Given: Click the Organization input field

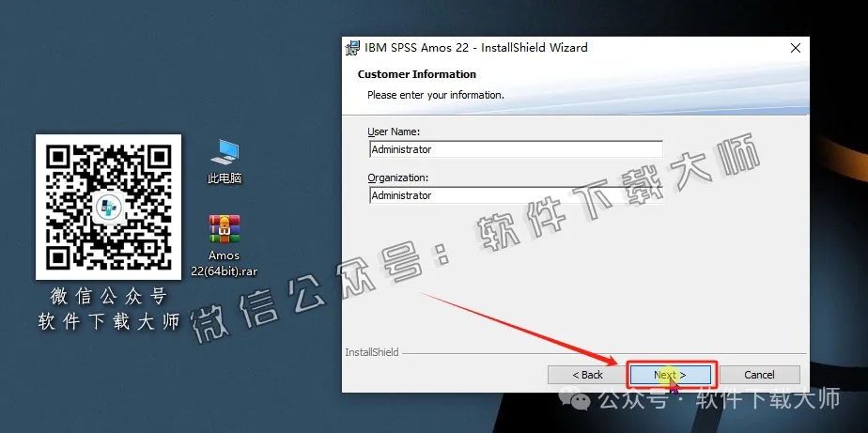Looking at the screenshot, I should [516, 195].
